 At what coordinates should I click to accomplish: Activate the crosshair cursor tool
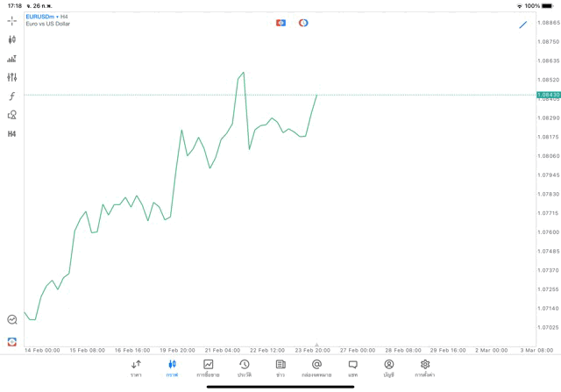[x=11, y=20]
